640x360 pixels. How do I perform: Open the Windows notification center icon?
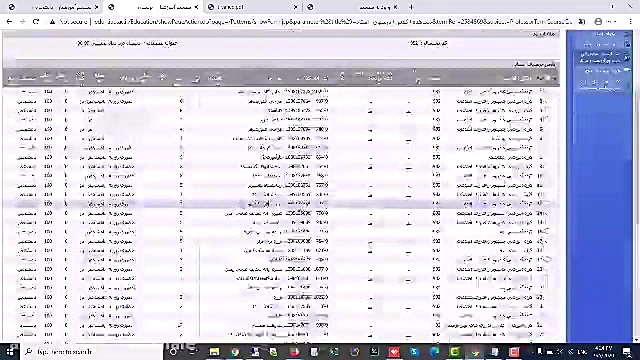coord(627,351)
